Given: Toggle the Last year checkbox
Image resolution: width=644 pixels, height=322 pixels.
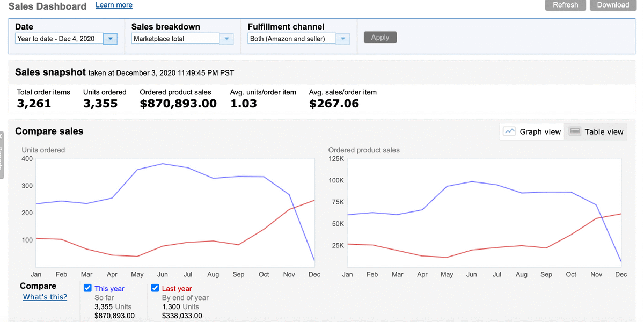Looking at the screenshot, I should [155, 288].
